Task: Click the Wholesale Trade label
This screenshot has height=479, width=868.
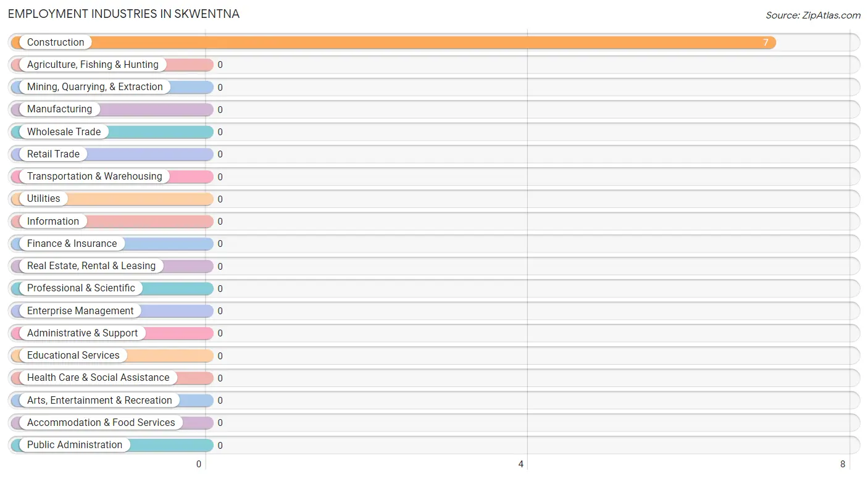Action: pos(64,132)
